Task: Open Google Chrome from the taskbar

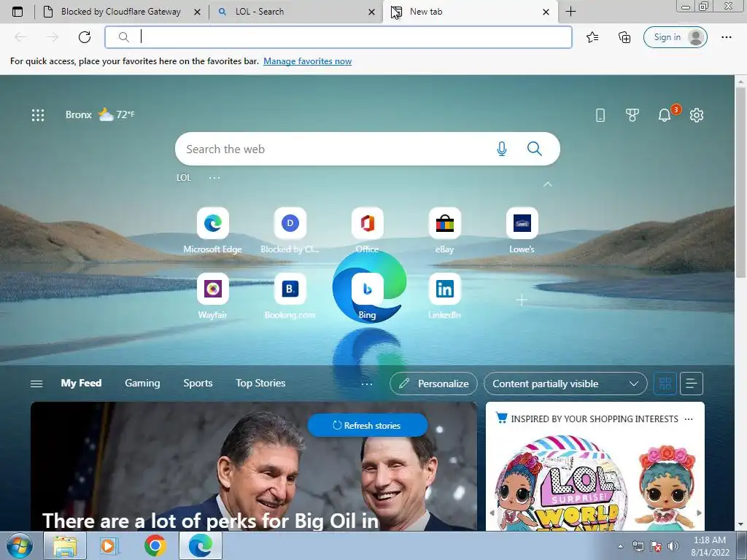Action: (x=155, y=545)
